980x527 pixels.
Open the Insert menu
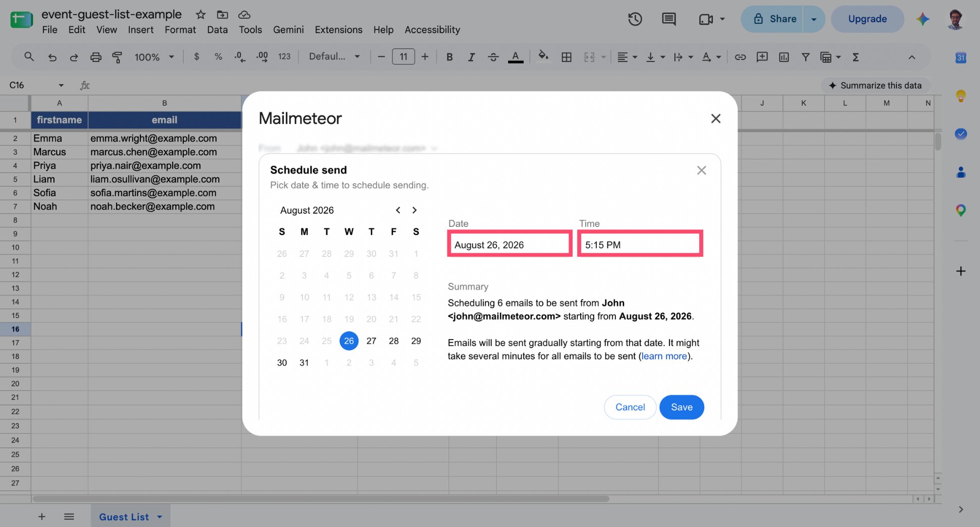[140, 30]
